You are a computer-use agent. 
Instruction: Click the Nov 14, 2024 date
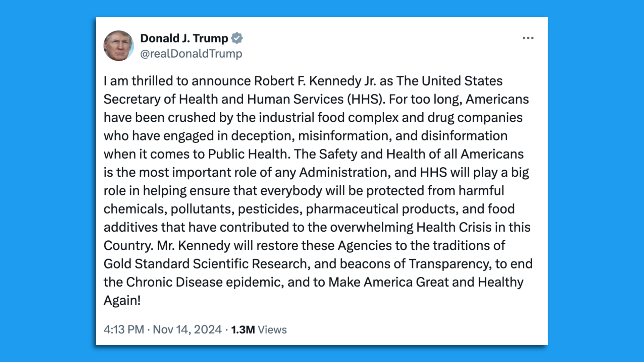click(x=187, y=329)
